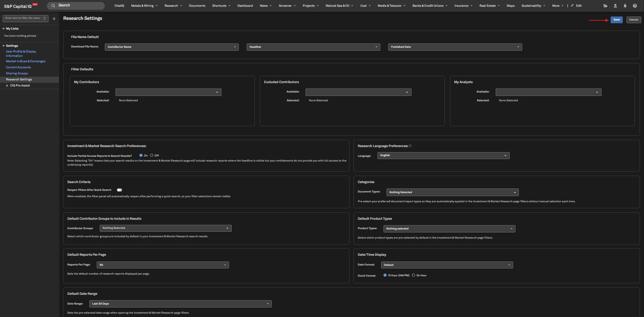The width and height of the screenshot is (644, 317).
Task: Collapse the sidebar with double-chevron icon
Action: (54, 19)
